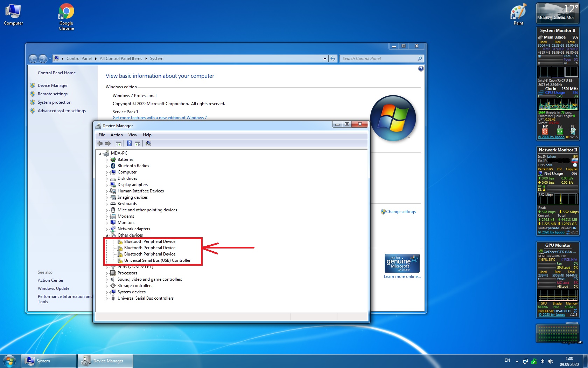588x368 pixels.
Task: Click the Show/Hide Action Pane toolbar icon
Action: 138,143
